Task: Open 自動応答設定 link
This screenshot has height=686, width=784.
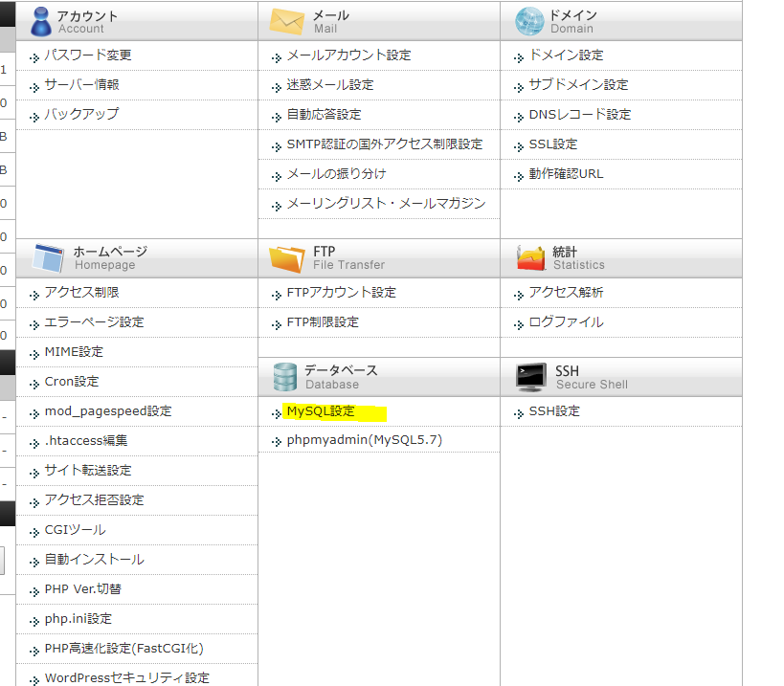Action: coord(324,115)
